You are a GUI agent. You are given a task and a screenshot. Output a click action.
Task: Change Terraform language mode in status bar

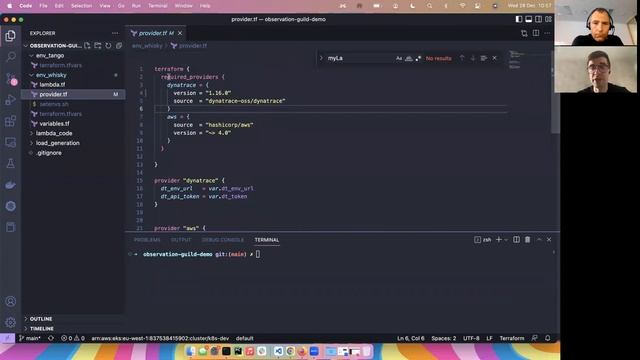(512, 338)
